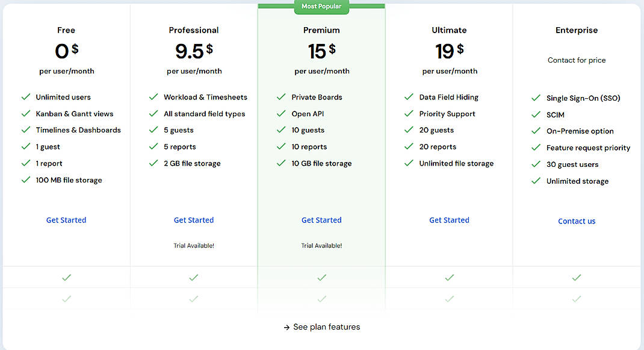
Task: Click the checkmark next to On-Premise option
Action: 535,131
